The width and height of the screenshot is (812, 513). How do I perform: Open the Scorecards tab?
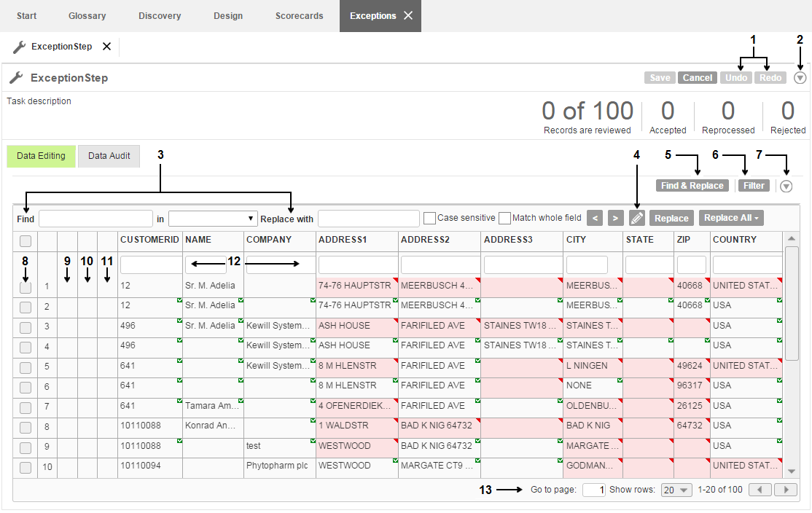pos(300,16)
